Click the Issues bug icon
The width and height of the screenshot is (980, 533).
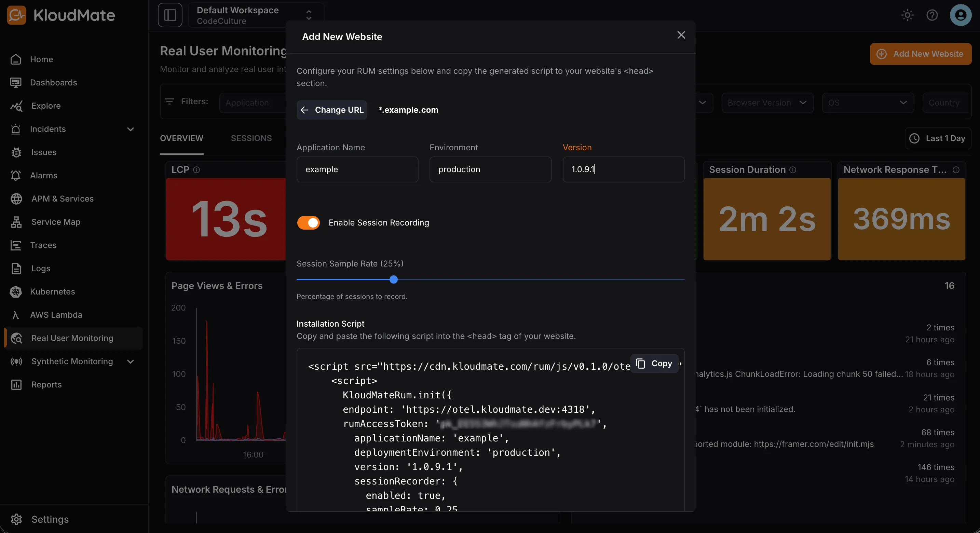click(x=16, y=152)
